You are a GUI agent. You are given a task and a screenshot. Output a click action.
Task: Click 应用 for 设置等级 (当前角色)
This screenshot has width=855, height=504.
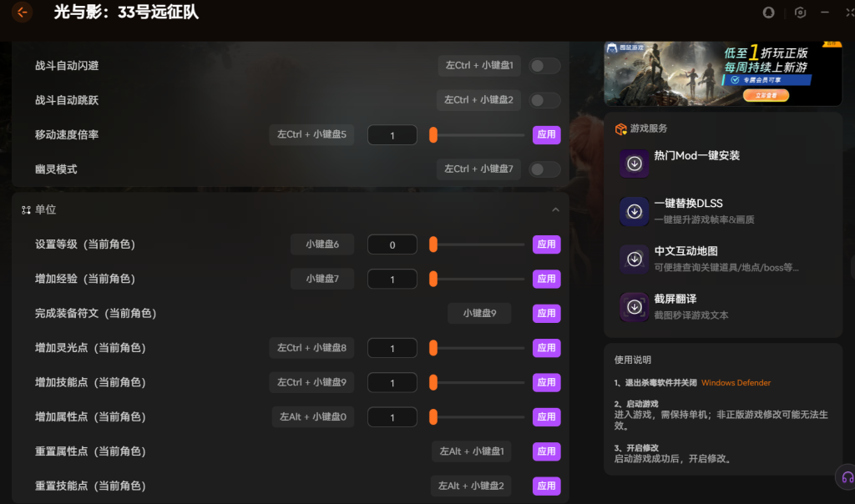(546, 244)
